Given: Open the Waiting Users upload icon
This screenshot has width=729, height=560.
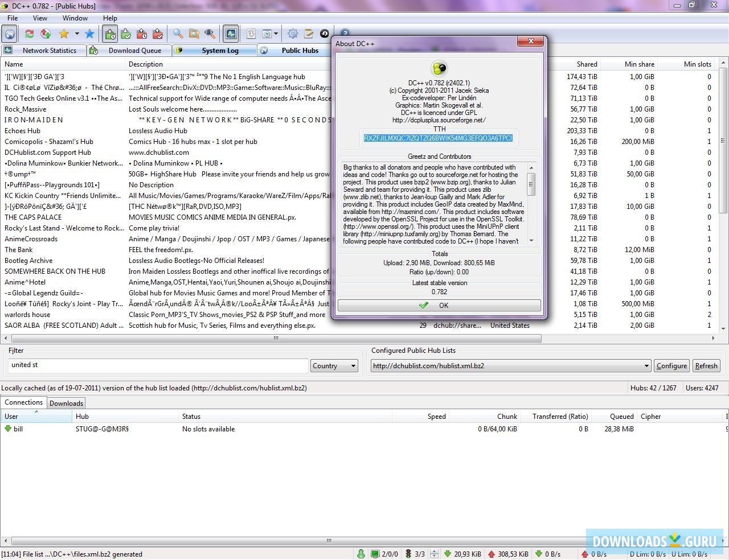Looking at the screenshot, I should point(142,34).
